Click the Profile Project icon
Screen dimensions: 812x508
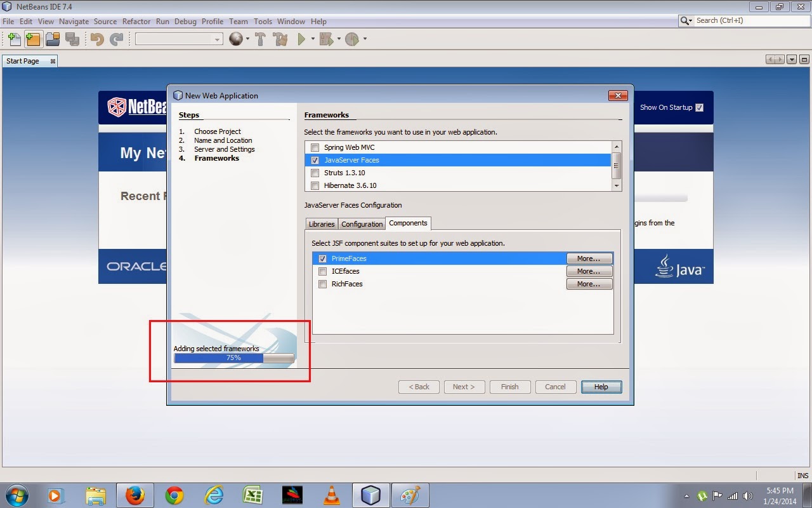[x=352, y=39]
